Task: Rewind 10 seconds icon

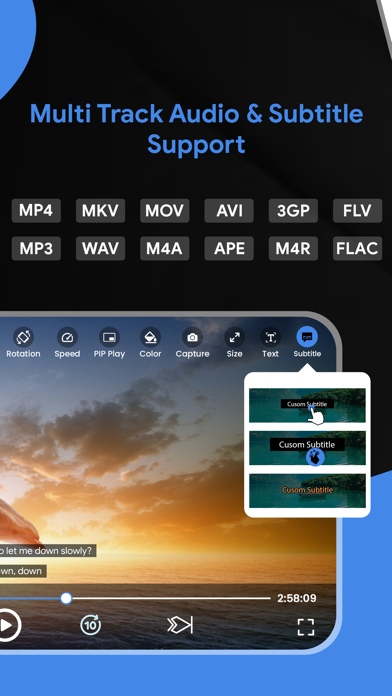Action: [x=91, y=625]
